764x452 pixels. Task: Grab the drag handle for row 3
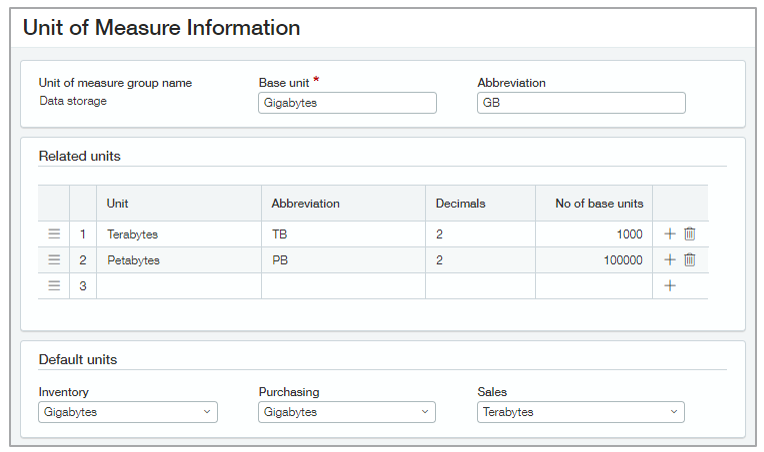[x=54, y=286]
